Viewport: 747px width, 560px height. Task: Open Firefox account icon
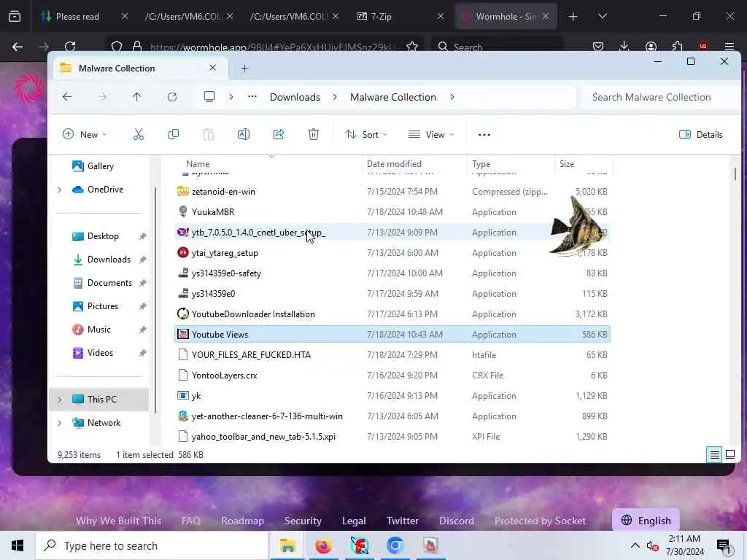tap(651, 46)
